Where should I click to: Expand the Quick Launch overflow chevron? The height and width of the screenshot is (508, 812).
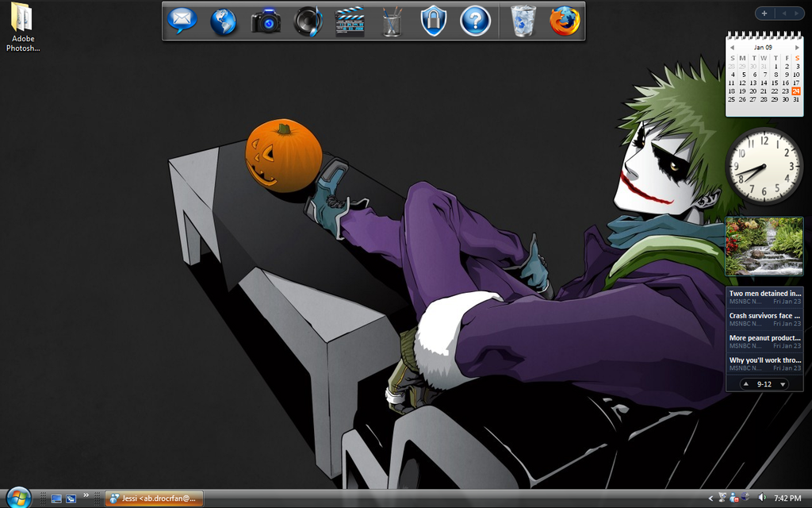pos(86,495)
